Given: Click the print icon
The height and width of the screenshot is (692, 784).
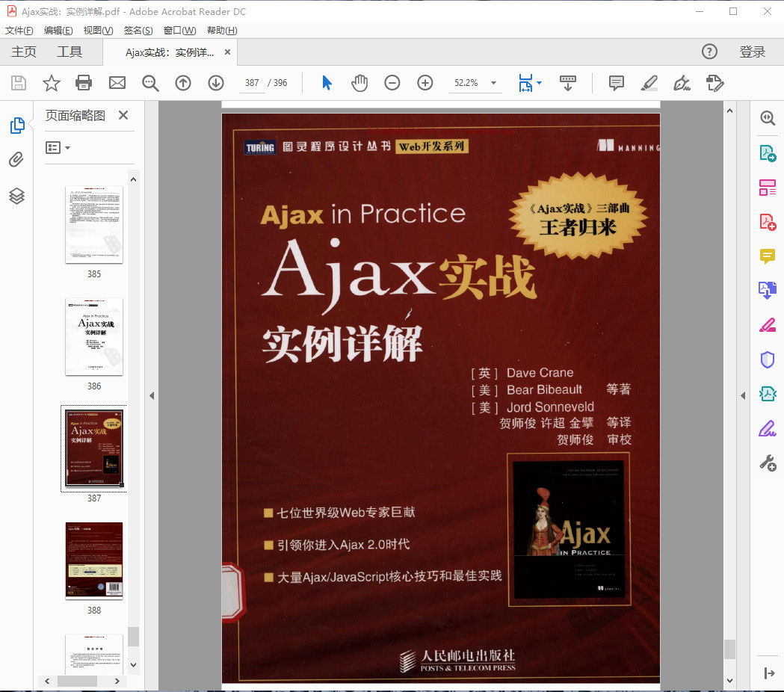Looking at the screenshot, I should (83, 83).
